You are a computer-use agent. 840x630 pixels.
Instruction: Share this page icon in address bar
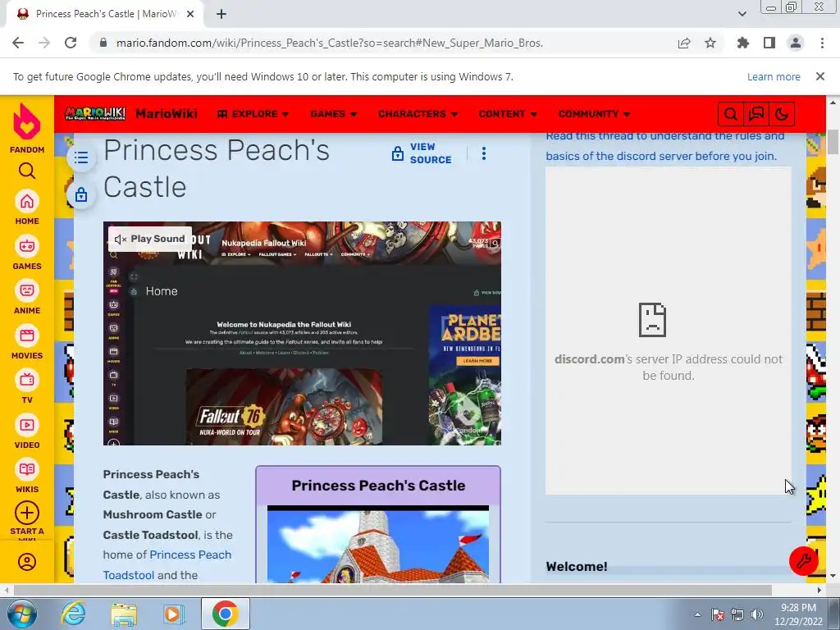[x=684, y=43]
